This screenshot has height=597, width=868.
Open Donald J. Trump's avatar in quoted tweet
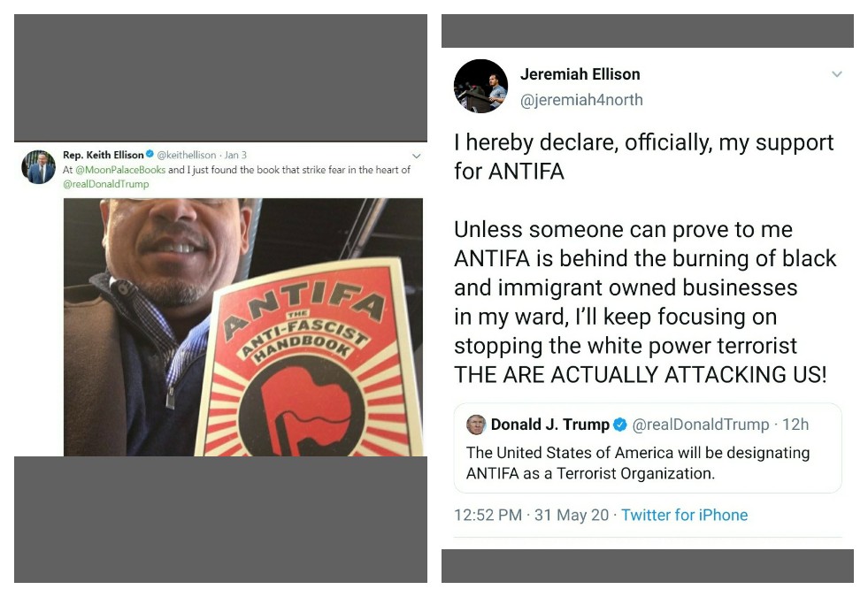(x=476, y=425)
